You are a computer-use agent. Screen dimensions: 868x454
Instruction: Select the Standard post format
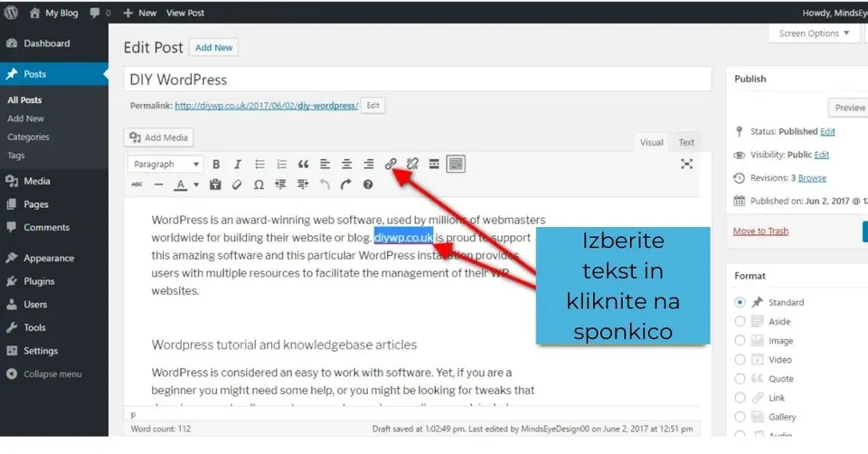[740, 302]
